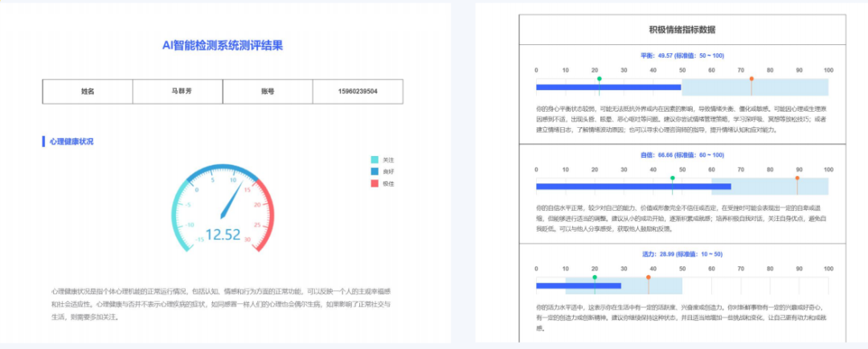Screen dimensions: 868x349
Task: Select the 姓名 table cell
Action: point(88,92)
